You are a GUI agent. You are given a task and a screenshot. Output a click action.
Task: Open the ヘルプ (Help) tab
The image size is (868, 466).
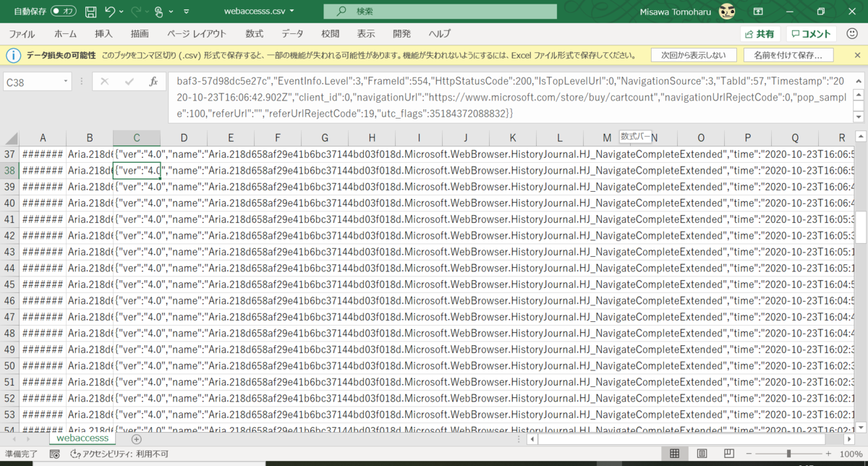(x=439, y=34)
